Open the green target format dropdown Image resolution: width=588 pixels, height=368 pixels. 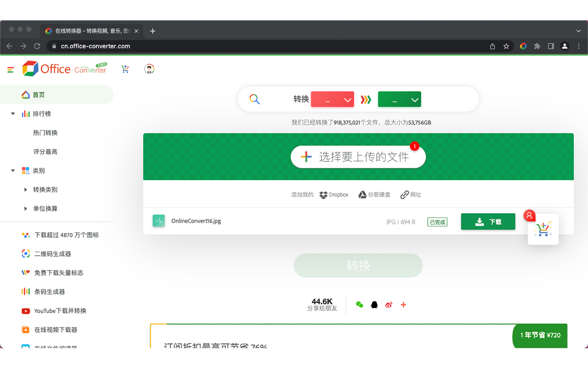point(399,99)
